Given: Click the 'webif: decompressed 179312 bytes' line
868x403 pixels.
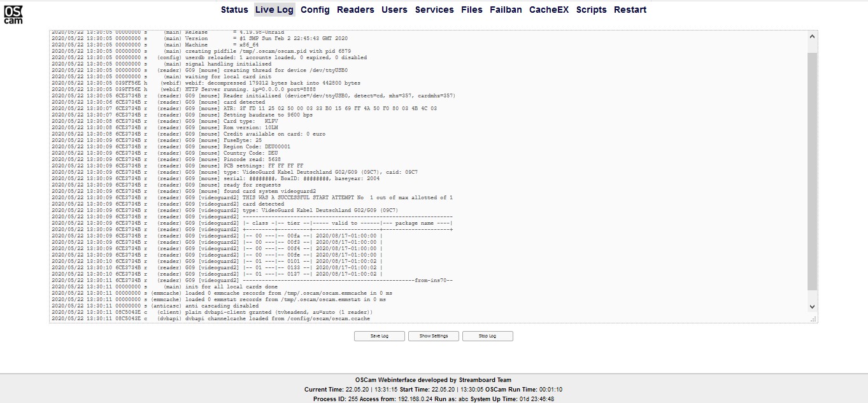Looking at the screenshot, I should coord(206,83).
